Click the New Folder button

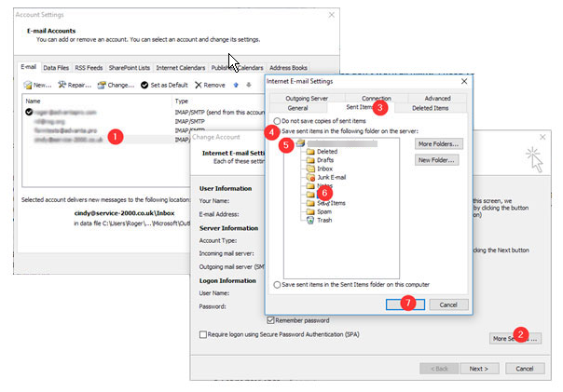pos(436,160)
